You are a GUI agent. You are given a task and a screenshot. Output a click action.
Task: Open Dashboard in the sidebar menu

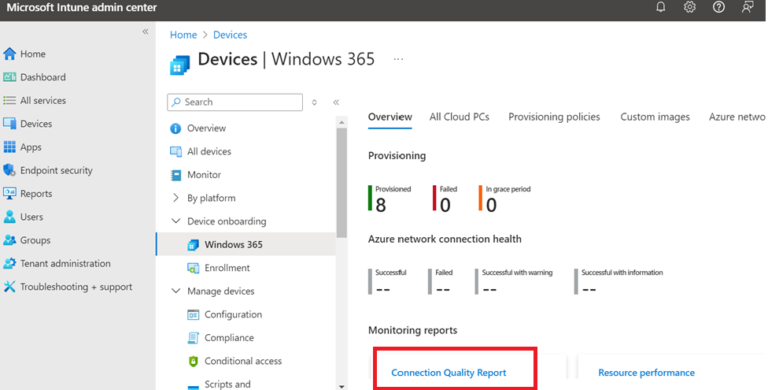[x=43, y=77]
